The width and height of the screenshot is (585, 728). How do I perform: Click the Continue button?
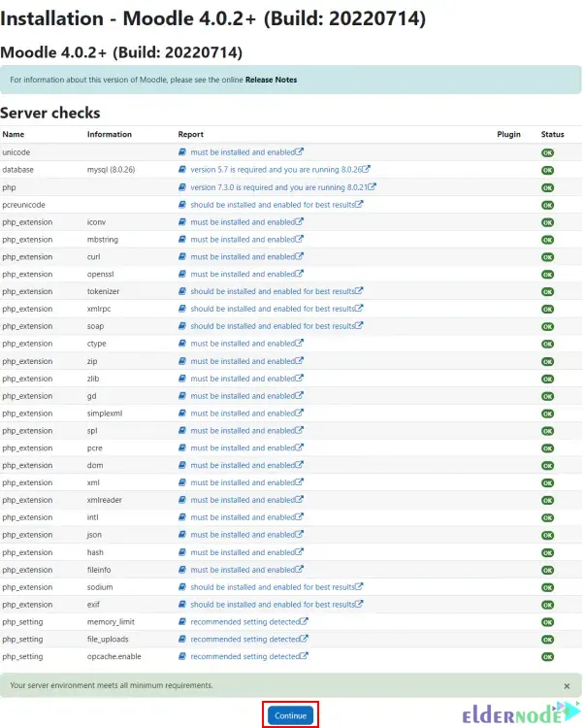tap(290, 715)
